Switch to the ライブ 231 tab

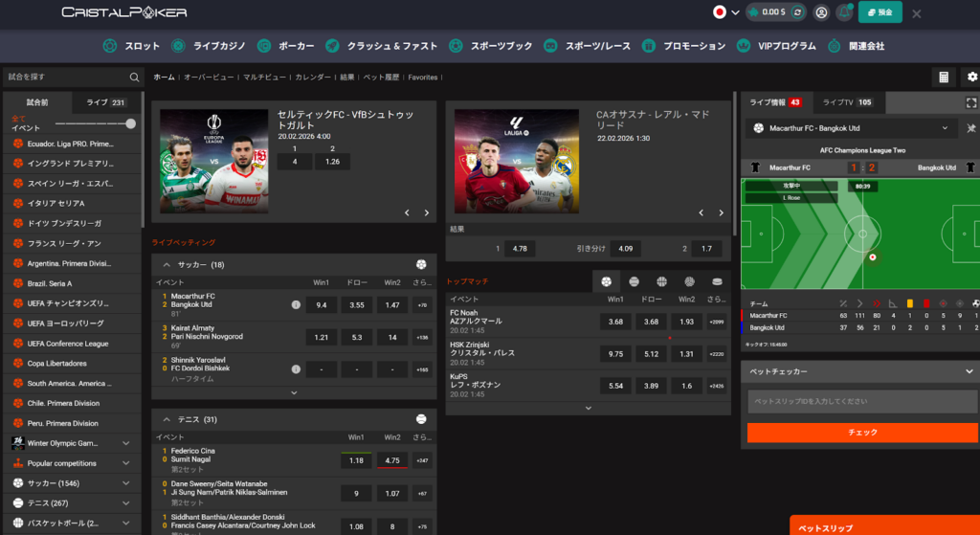pos(105,102)
